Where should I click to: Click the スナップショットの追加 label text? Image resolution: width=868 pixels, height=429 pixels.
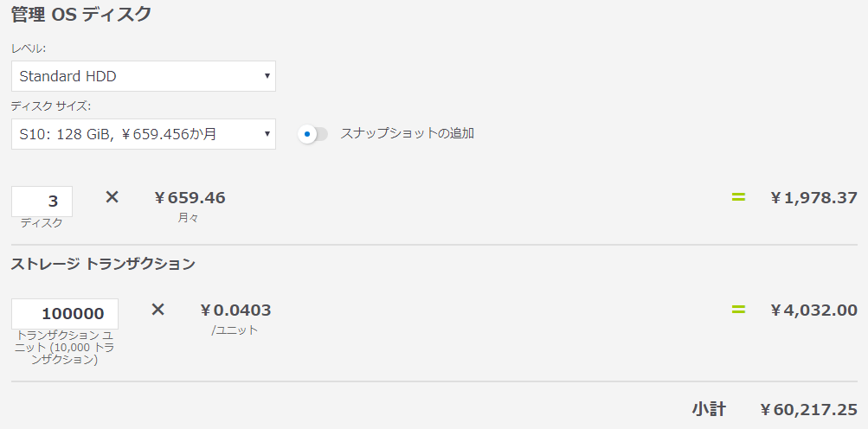click(408, 133)
